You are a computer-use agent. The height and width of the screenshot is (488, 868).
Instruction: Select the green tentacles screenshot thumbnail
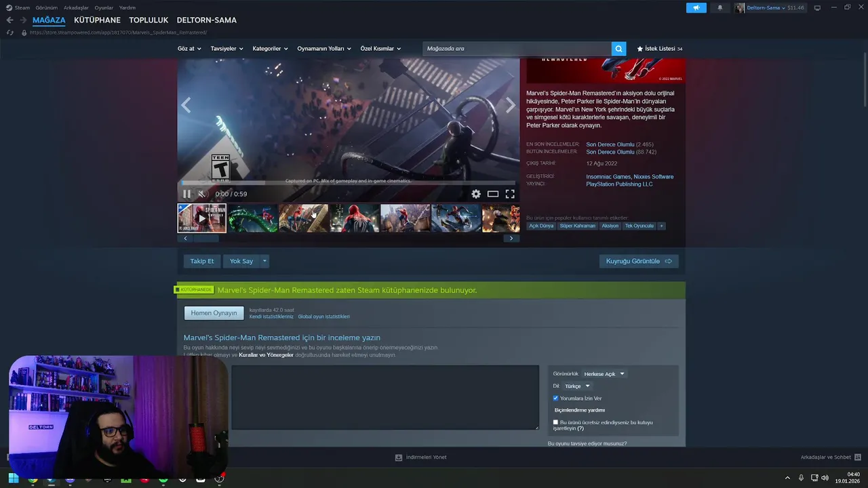click(x=253, y=218)
